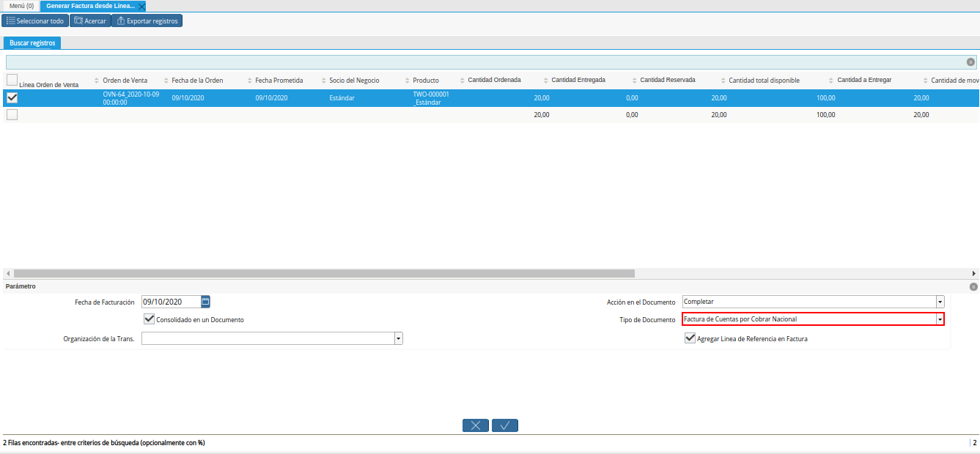Click the Organización de la Trans. field
Image resolution: width=980 pixels, height=454 pixels.
[x=268, y=338]
